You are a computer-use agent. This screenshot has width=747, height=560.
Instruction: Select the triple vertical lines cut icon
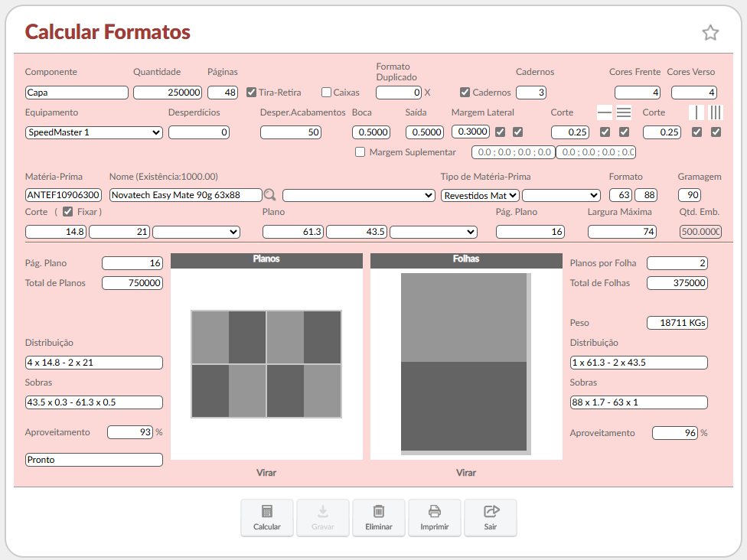(x=716, y=112)
